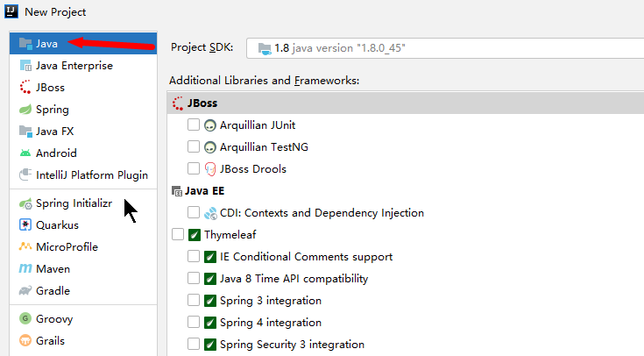The height and width of the screenshot is (356, 644).
Task: Toggle CDI Contexts and Dependency Injection
Action: (x=194, y=213)
